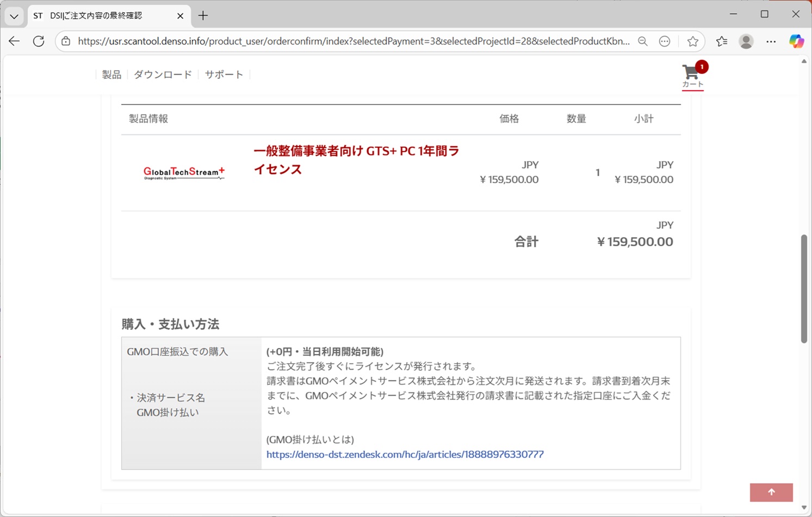
Task: Open the shopping cart icon
Action: tap(692, 74)
